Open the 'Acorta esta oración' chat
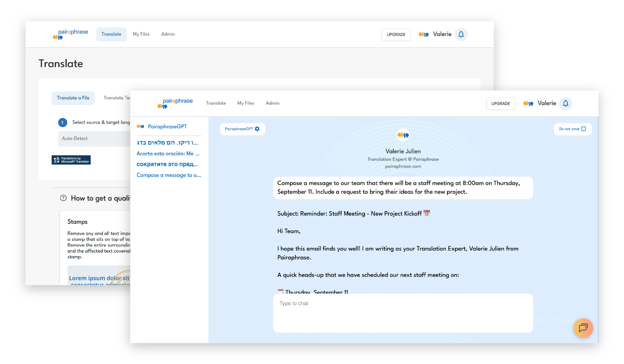The height and width of the screenshot is (364, 624). [x=168, y=154]
